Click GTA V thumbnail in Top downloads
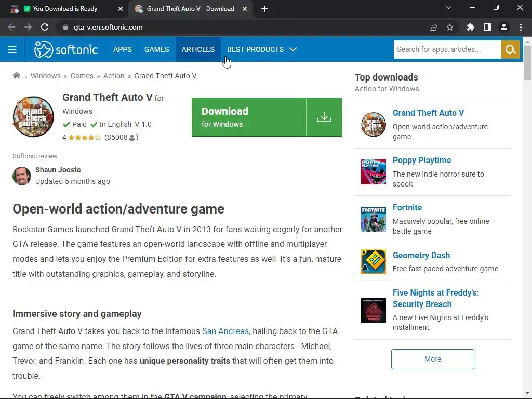The image size is (532, 399). tap(373, 125)
